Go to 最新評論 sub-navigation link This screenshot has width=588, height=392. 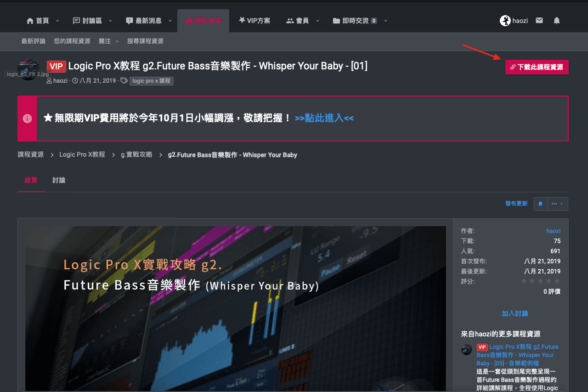[34, 41]
